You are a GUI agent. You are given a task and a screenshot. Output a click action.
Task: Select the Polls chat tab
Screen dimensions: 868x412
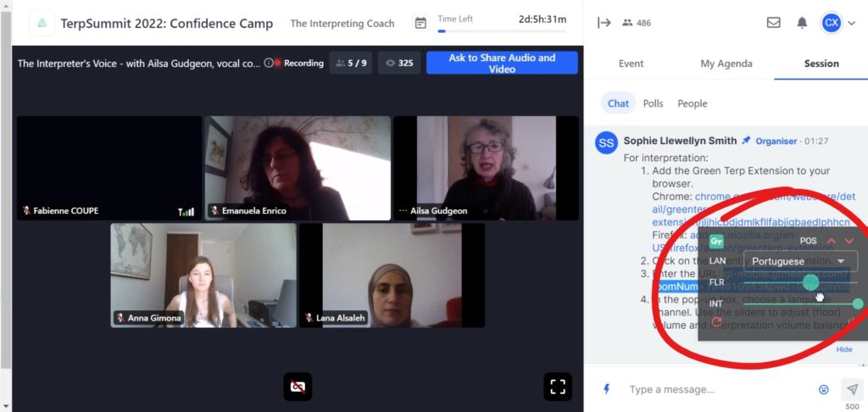[654, 103]
